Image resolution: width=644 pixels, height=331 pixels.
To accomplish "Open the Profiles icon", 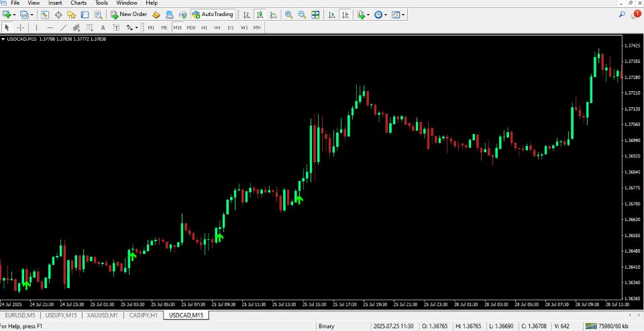I will pyautogui.click(x=24, y=15).
